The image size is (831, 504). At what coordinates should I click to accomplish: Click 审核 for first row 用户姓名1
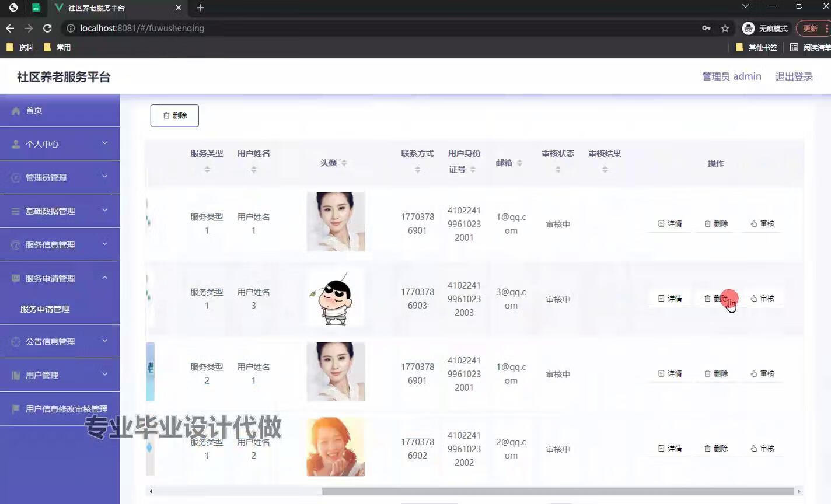click(763, 223)
